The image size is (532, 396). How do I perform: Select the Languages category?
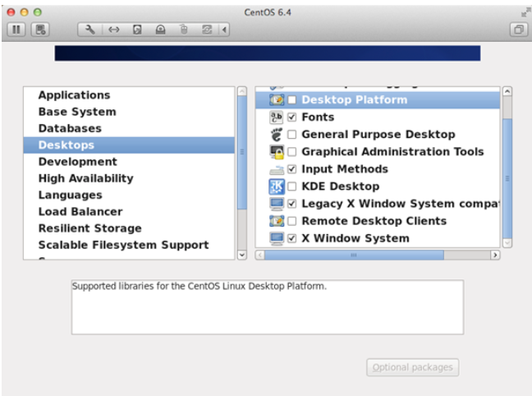129,195
